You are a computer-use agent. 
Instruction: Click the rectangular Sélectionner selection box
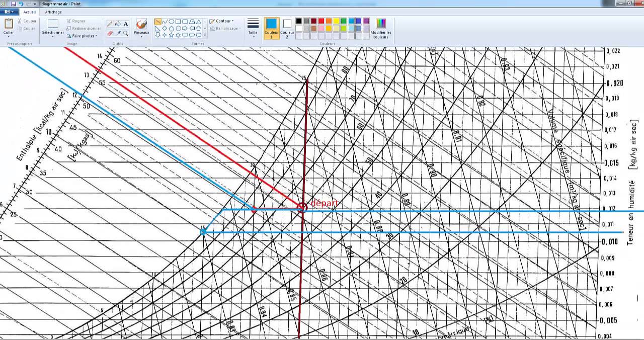(x=53, y=24)
